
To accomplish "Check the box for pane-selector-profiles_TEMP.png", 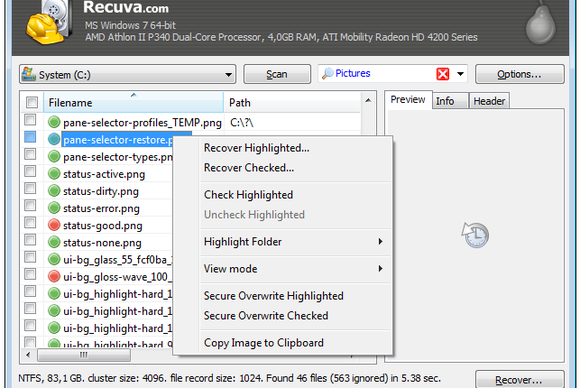I will pyautogui.click(x=30, y=120).
